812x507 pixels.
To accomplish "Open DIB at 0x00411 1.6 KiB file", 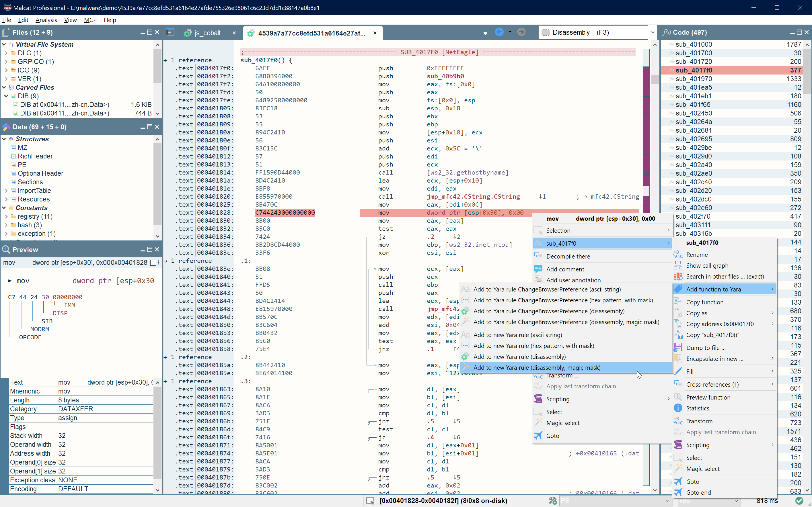I will click(x=77, y=105).
